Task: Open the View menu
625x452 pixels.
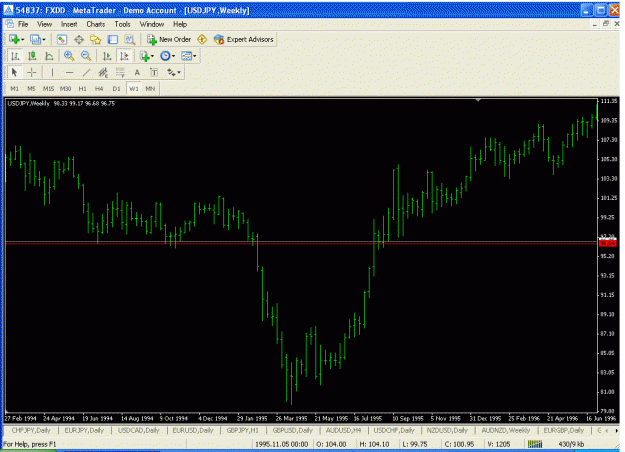Action: pos(45,24)
